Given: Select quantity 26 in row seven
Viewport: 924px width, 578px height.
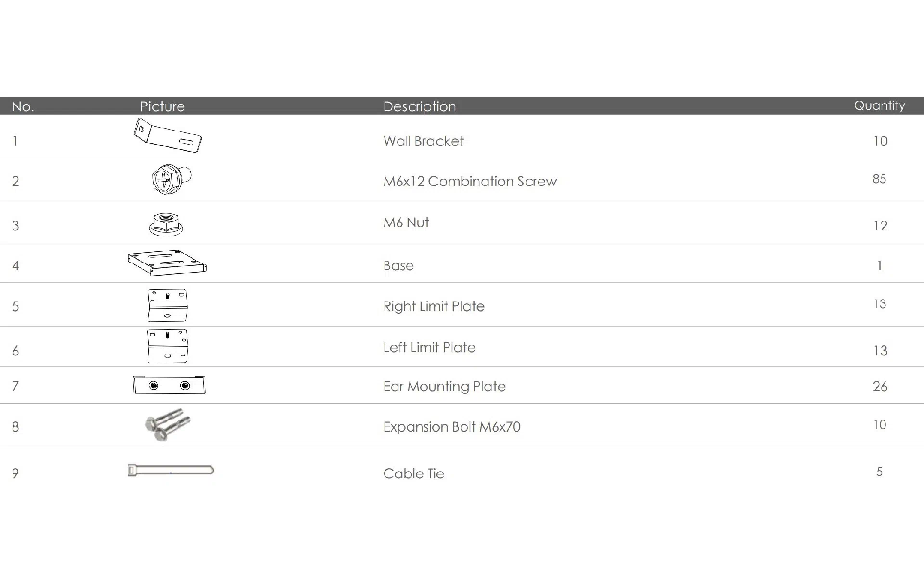Looking at the screenshot, I should coord(880,386).
